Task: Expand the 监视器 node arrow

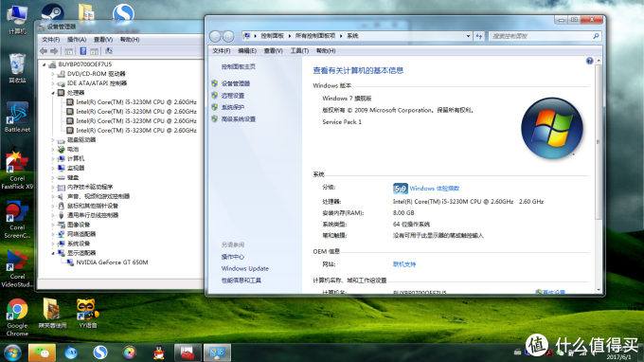Action: click(53, 169)
